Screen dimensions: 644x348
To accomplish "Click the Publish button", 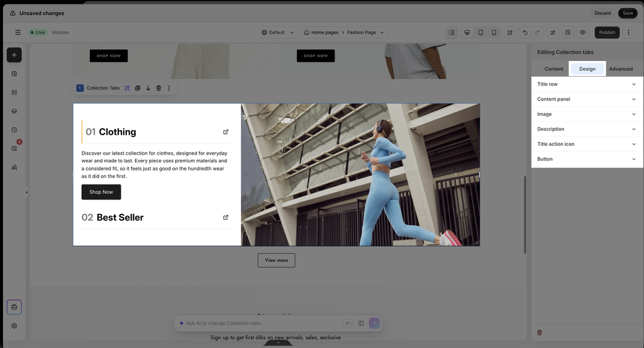I will click(x=607, y=33).
